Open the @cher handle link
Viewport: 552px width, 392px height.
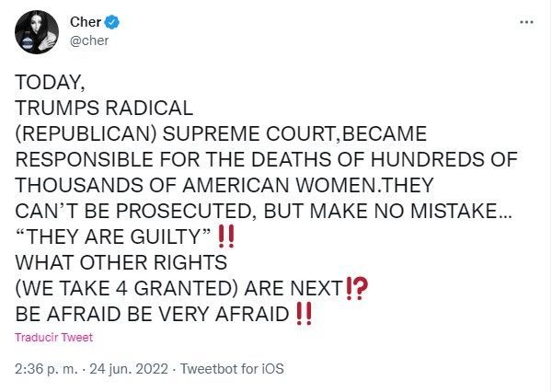click(x=89, y=39)
